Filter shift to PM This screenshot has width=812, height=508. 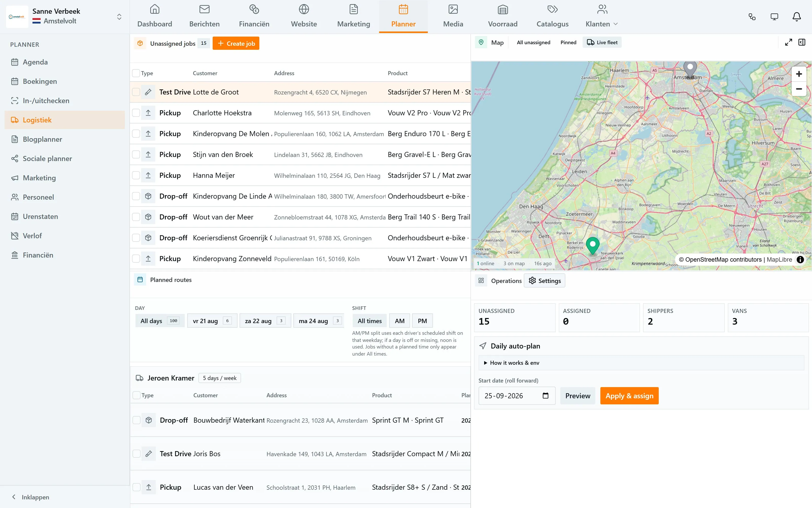click(x=422, y=321)
